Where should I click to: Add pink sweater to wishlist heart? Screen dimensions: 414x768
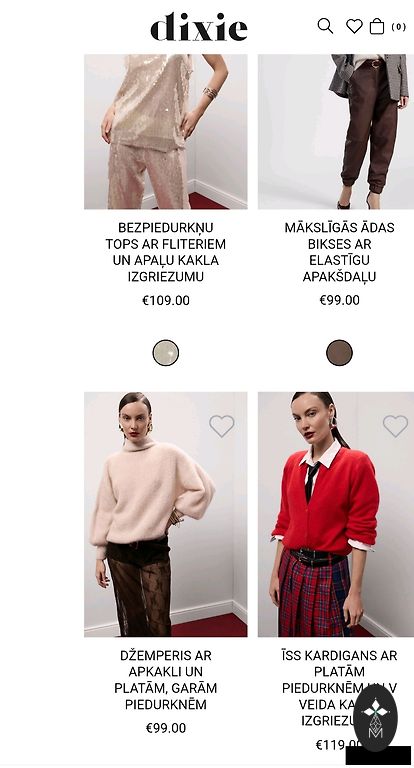coord(221,426)
